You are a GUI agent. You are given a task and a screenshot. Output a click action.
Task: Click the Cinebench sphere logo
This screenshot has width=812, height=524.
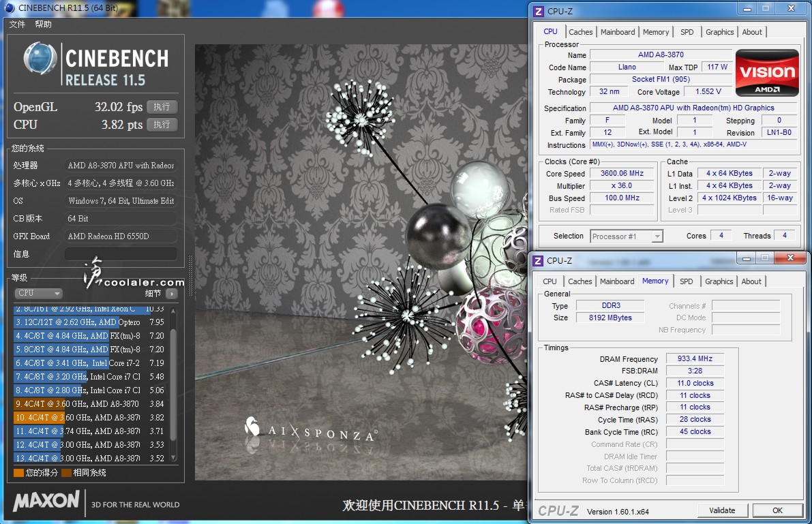click(x=40, y=58)
